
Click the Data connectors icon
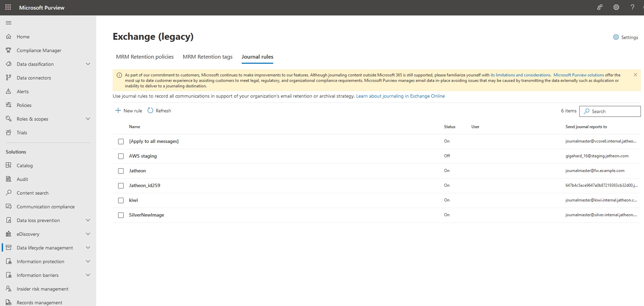9,78
